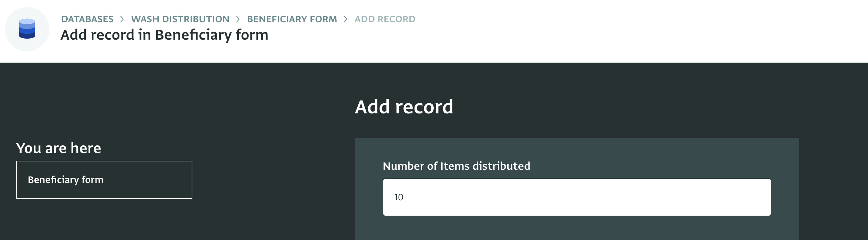Click the outlined border of Beneficiary form box
Viewport: 868px width, 240px height.
(104, 161)
